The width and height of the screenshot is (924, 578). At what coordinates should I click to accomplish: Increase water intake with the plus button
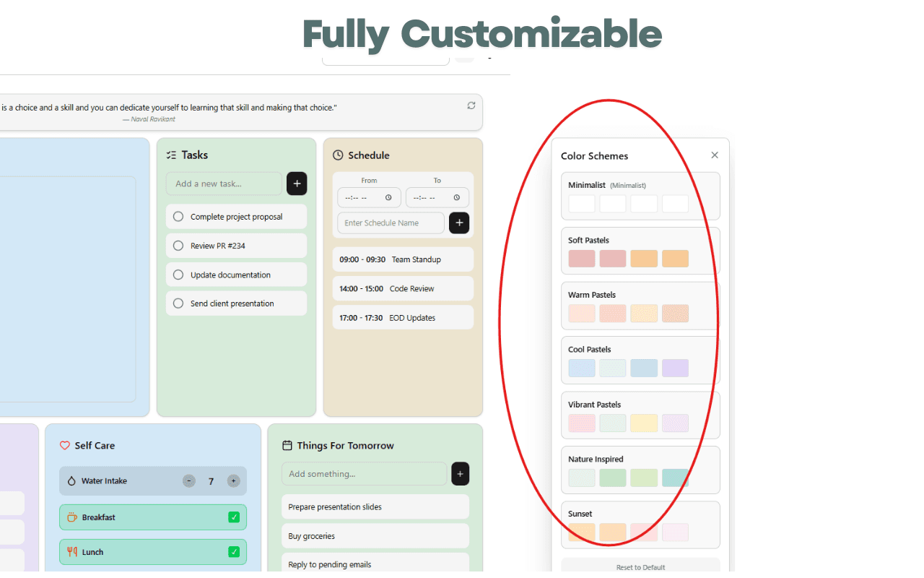click(x=233, y=481)
